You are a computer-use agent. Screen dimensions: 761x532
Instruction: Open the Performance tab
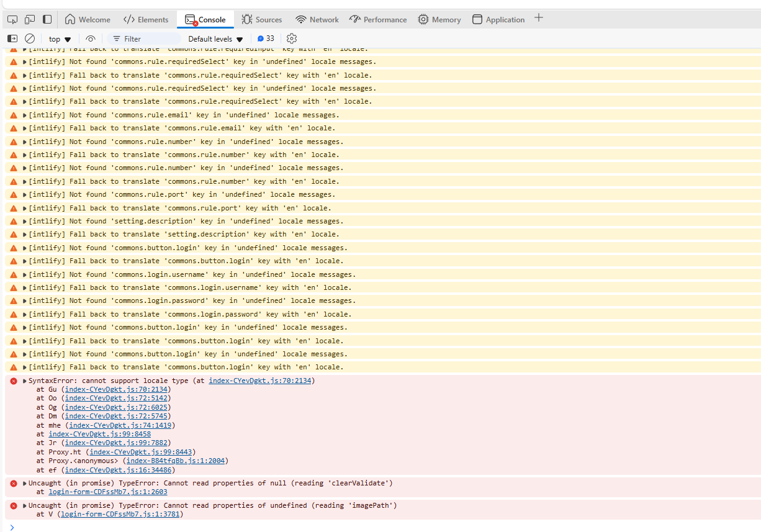pyautogui.click(x=379, y=19)
